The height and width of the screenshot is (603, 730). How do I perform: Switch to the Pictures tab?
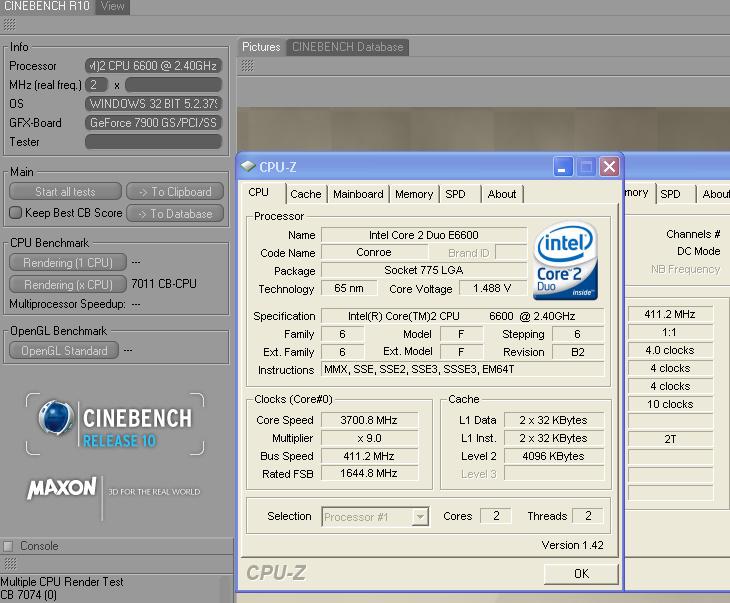point(261,47)
